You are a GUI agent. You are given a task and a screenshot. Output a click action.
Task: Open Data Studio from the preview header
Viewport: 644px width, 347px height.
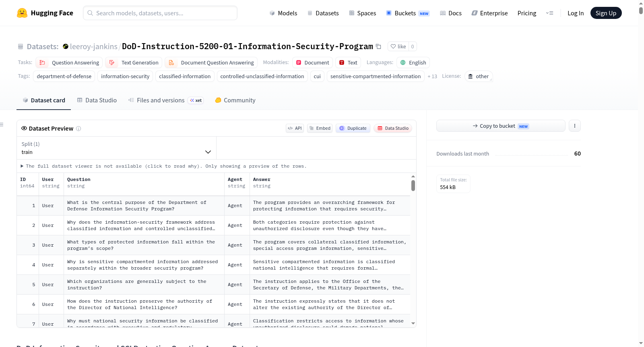coord(393,128)
